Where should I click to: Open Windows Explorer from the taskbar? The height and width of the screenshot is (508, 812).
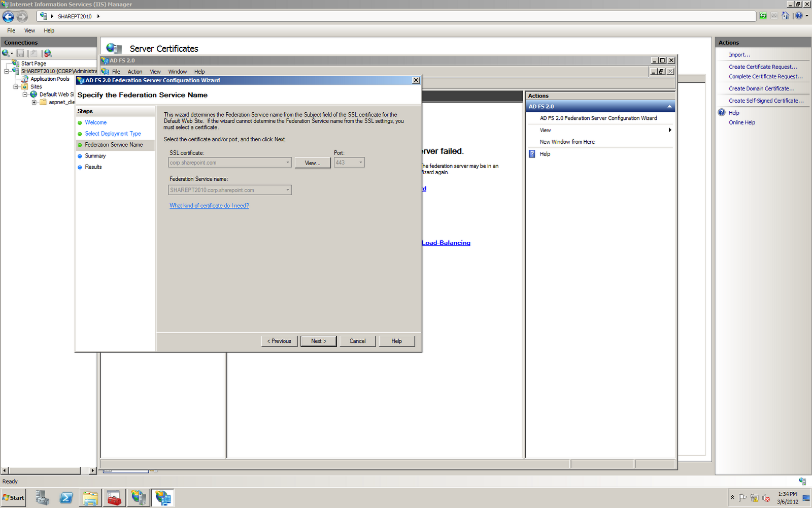coord(90,498)
